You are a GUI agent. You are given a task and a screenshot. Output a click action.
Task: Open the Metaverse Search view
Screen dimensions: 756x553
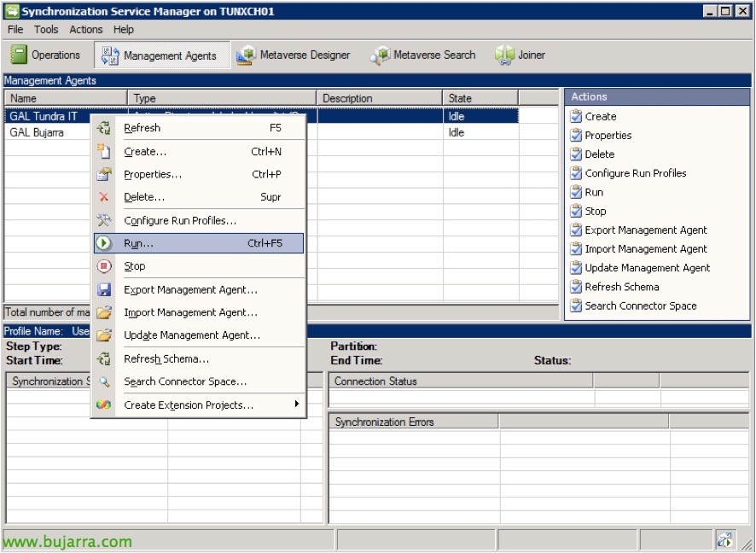click(x=423, y=55)
